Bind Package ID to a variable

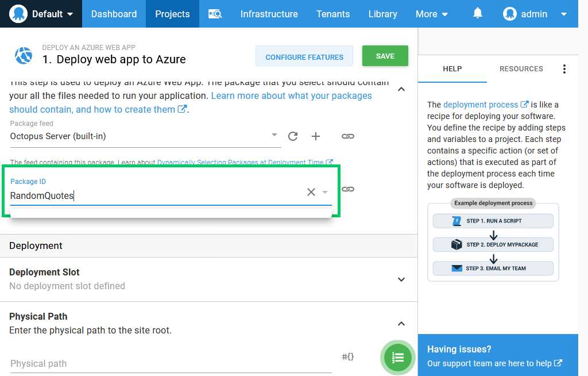point(348,189)
